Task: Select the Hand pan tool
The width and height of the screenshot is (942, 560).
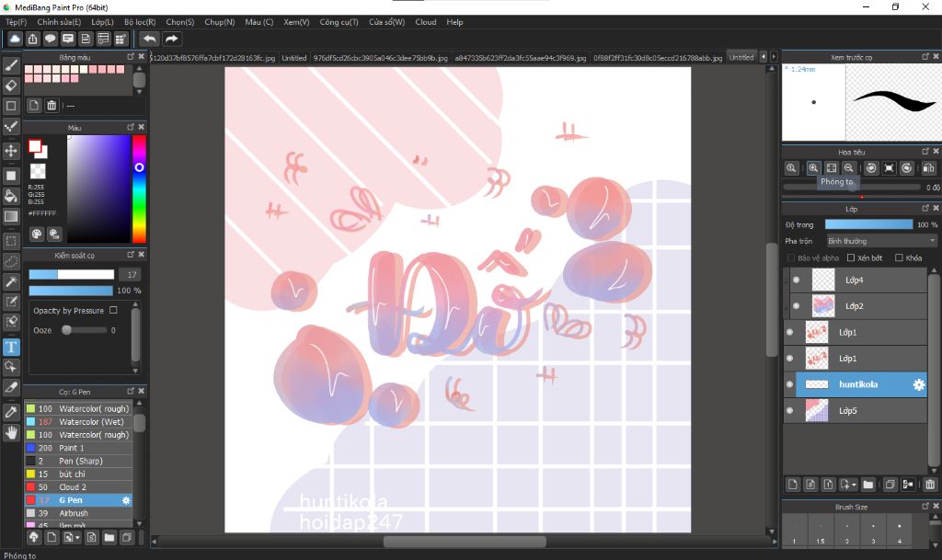Action: point(11,432)
